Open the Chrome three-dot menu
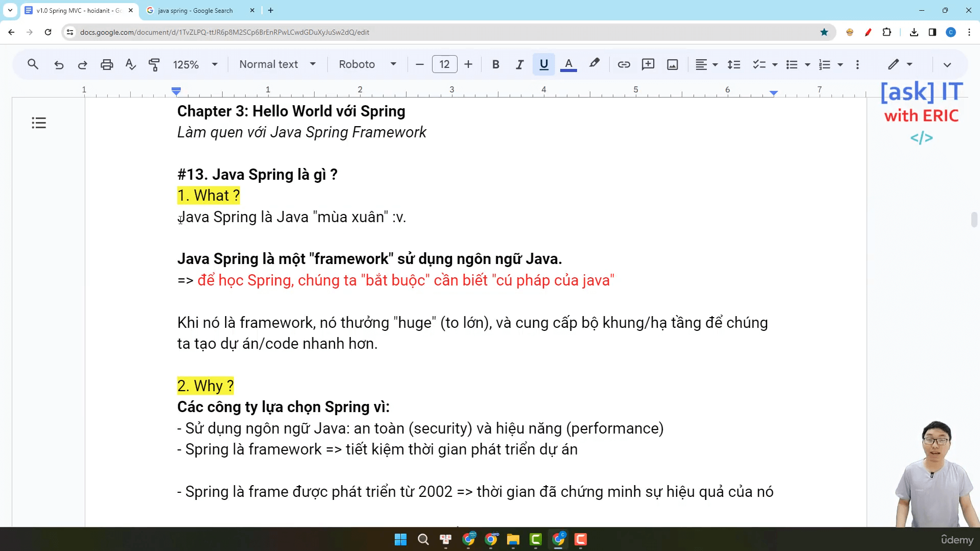 click(x=969, y=32)
